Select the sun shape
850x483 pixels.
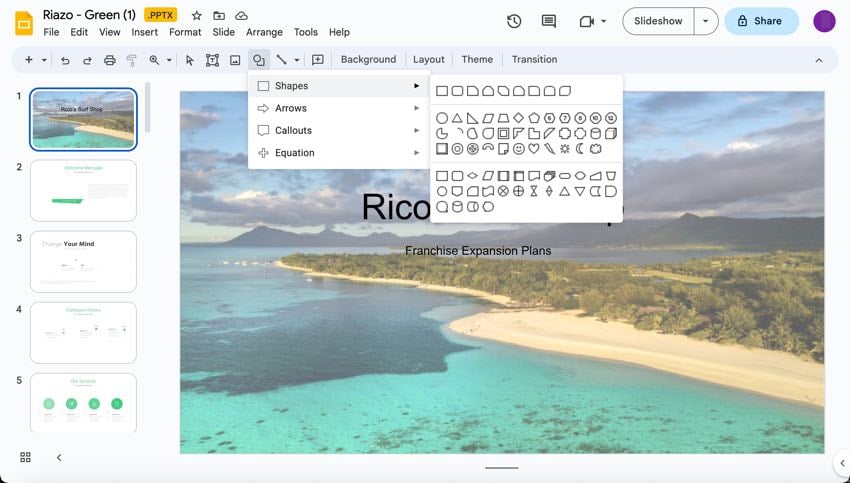point(564,149)
